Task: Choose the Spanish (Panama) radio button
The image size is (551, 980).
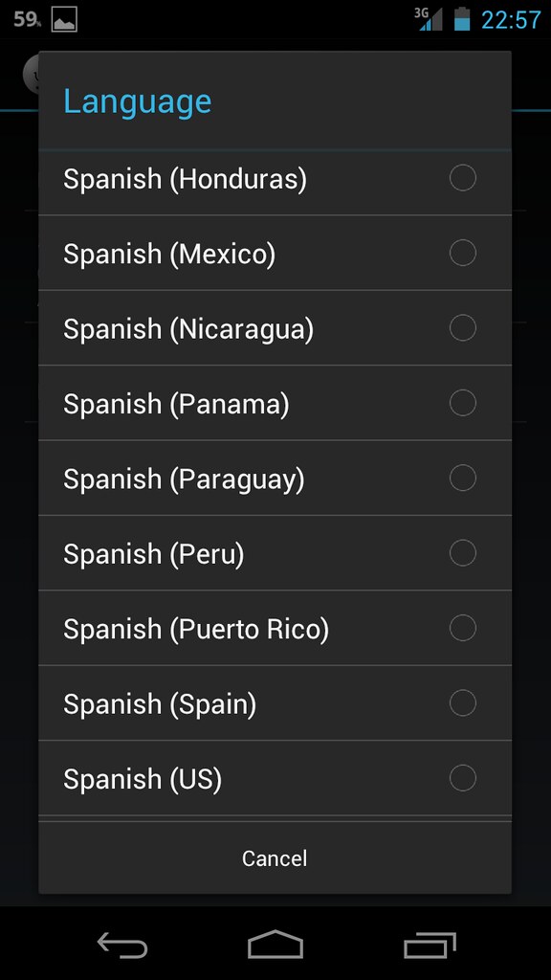Action: click(x=463, y=403)
